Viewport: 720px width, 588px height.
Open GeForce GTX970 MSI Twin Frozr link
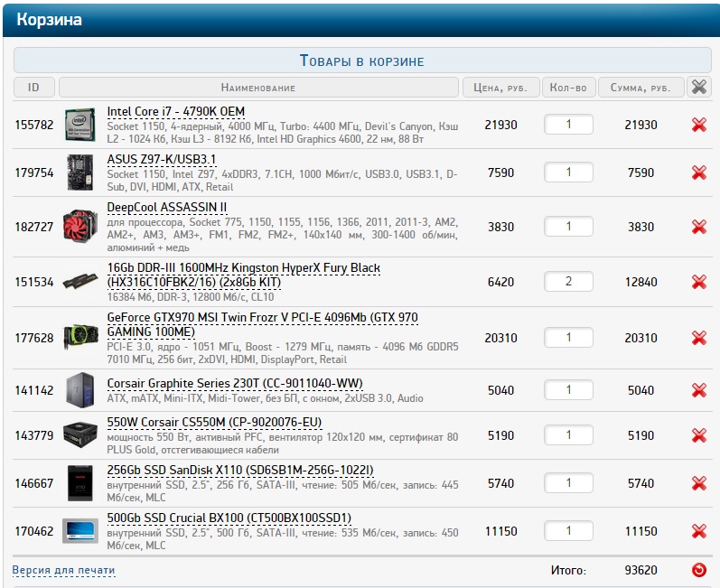coord(263,324)
